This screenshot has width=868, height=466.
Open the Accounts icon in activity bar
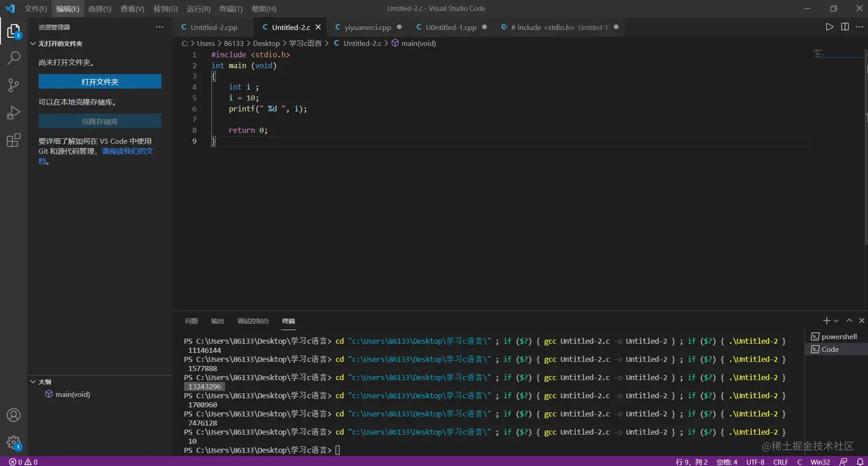[14, 415]
